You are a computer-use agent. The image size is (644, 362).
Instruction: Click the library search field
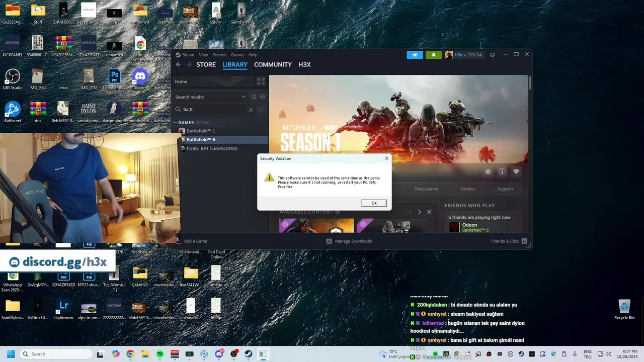click(x=214, y=109)
